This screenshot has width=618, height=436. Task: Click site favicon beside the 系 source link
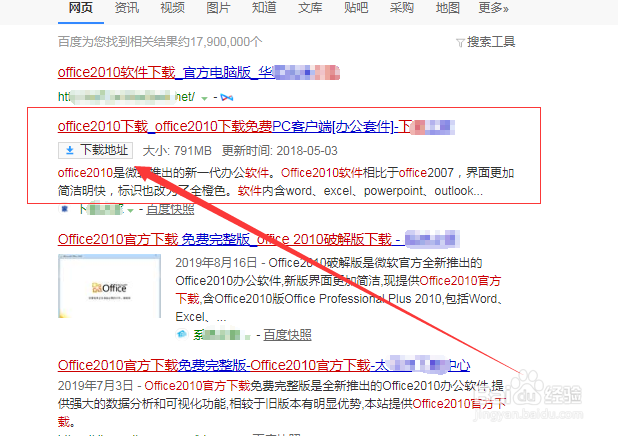coord(182,335)
